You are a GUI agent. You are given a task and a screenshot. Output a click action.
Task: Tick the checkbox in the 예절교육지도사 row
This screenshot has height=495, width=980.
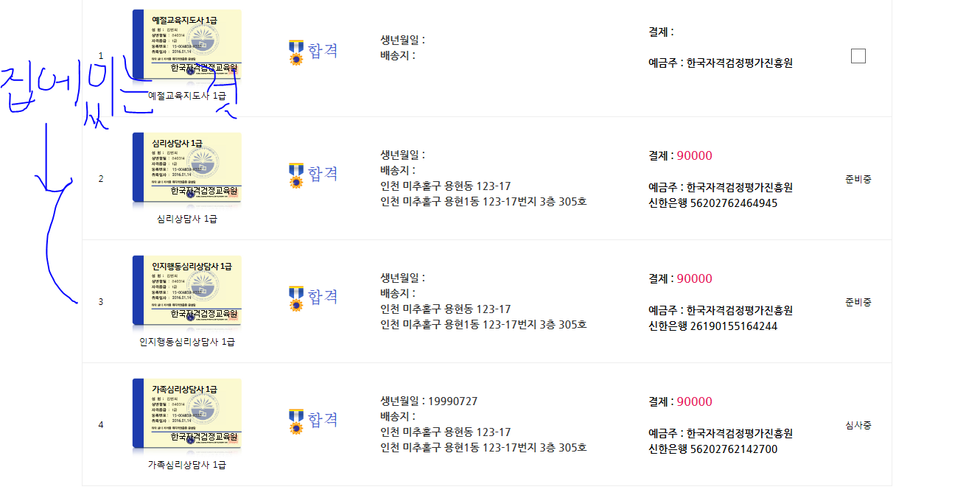858,56
